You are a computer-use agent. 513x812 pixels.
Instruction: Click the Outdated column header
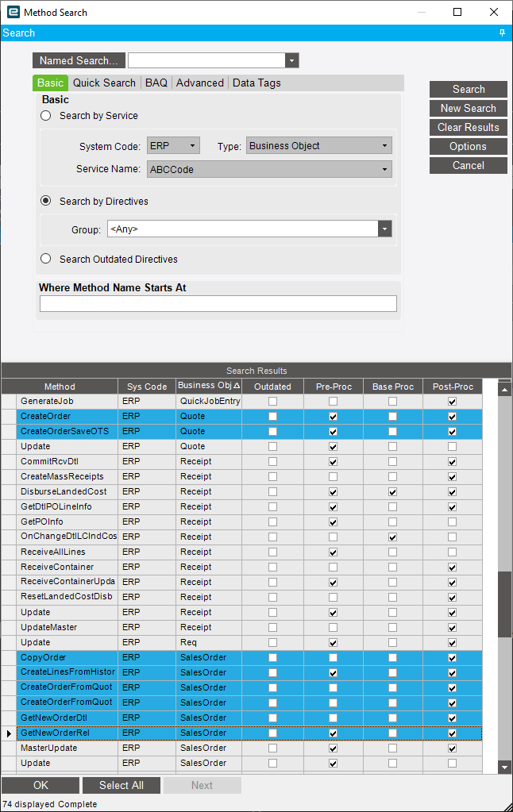pyautogui.click(x=272, y=387)
